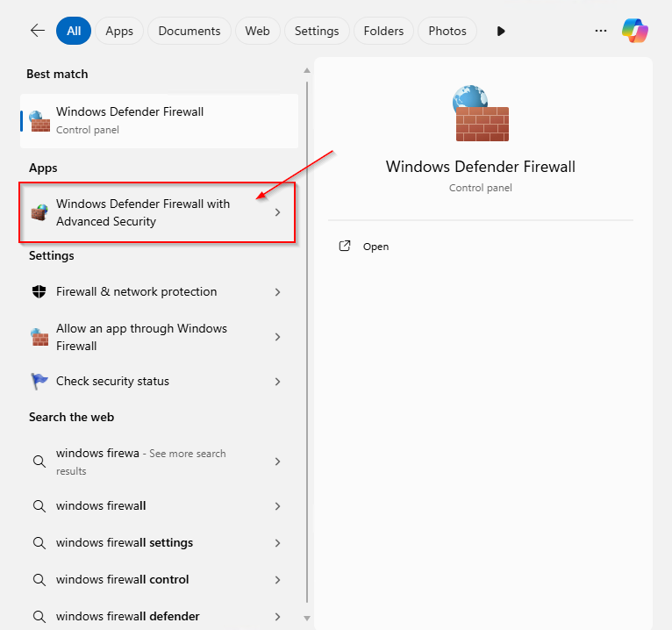Click the firewall icon next to Advanced Security
The width and height of the screenshot is (672, 630).
click(39, 212)
